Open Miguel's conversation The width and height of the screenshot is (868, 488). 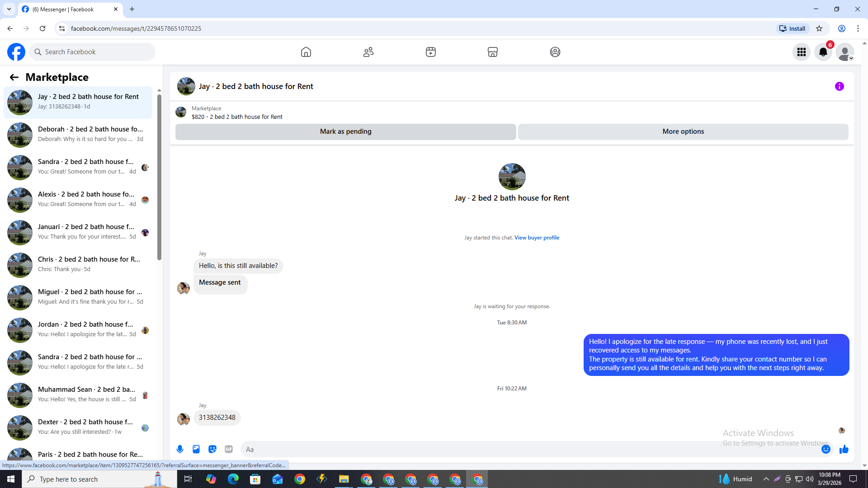coord(78,297)
